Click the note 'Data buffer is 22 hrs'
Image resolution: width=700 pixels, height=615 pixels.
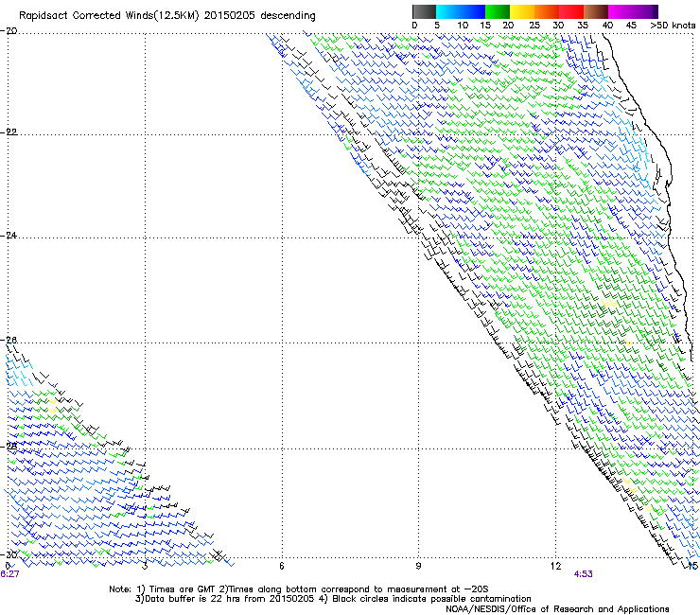(193, 599)
